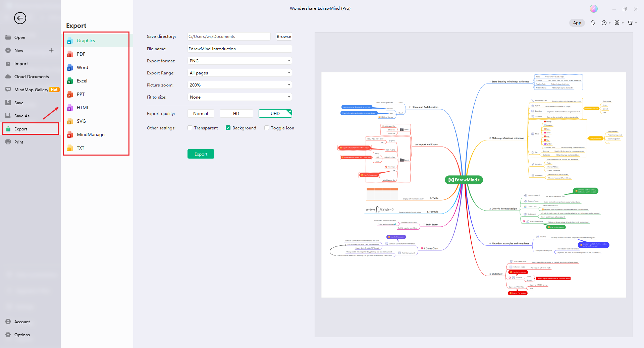Click the Save disk icon
The width and height of the screenshot is (644, 348).
pyautogui.click(x=8, y=103)
